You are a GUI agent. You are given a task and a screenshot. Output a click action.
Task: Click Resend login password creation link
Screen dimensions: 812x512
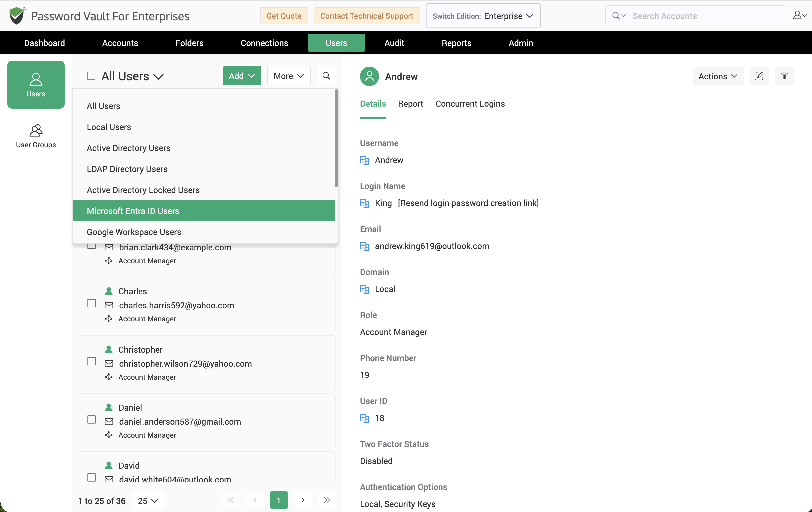tap(468, 203)
